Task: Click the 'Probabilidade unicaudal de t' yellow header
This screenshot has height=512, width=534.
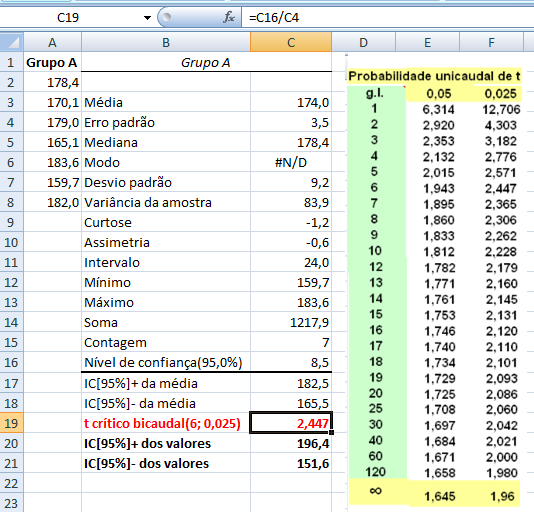Action: (434, 76)
